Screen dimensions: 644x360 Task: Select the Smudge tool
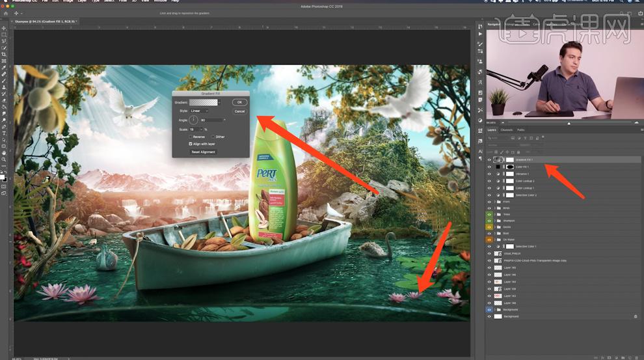(5, 113)
